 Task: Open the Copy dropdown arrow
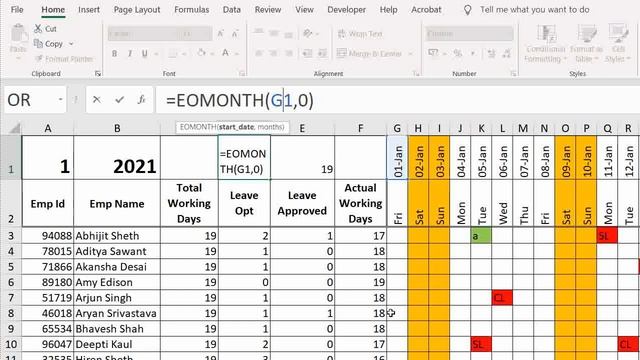pyautogui.click(x=71, y=44)
